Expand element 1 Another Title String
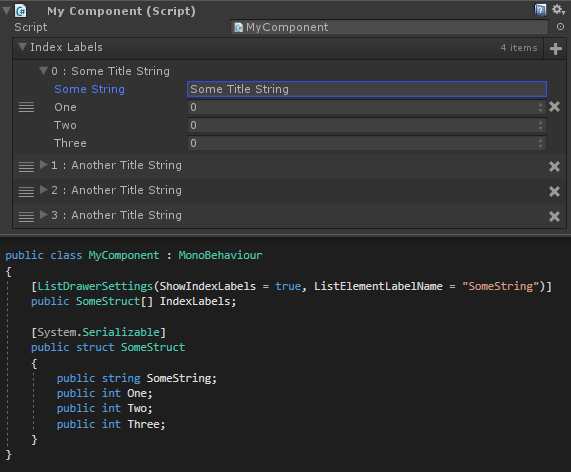Viewport: 571px width, 472px height. pos(44,165)
